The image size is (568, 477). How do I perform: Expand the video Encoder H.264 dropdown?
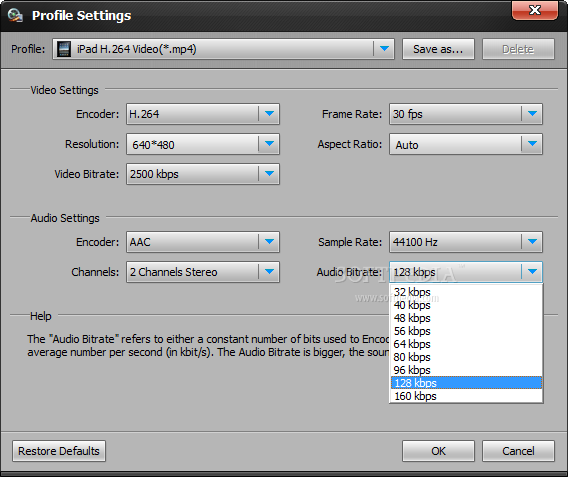click(x=269, y=114)
